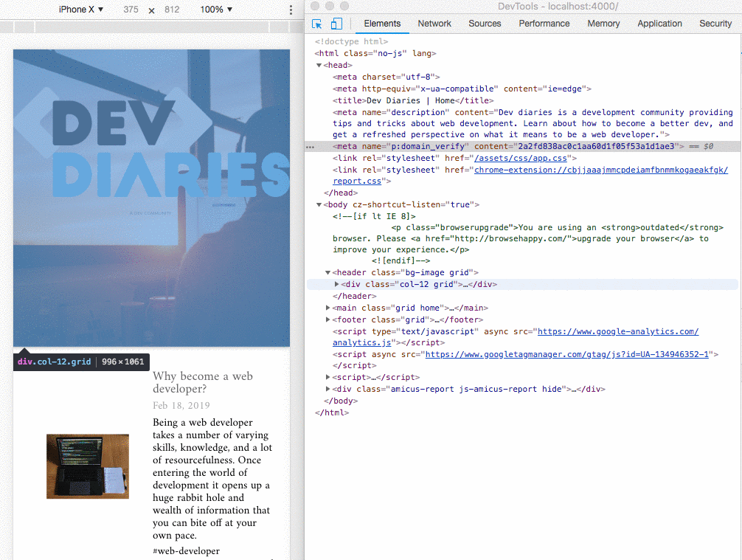Expand the main grid home node
Screen dimensions: 742x560
click(327, 308)
